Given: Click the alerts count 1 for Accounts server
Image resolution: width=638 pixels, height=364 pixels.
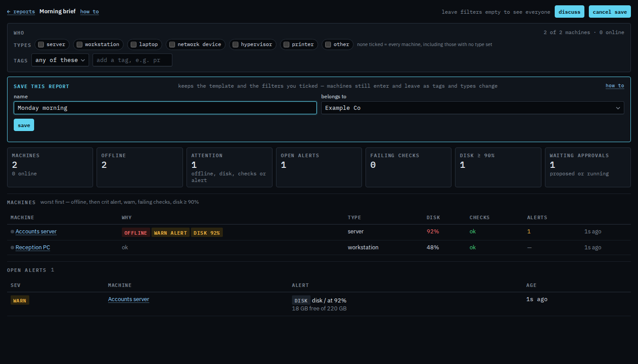Looking at the screenshot, I should [x=529, y=232].
